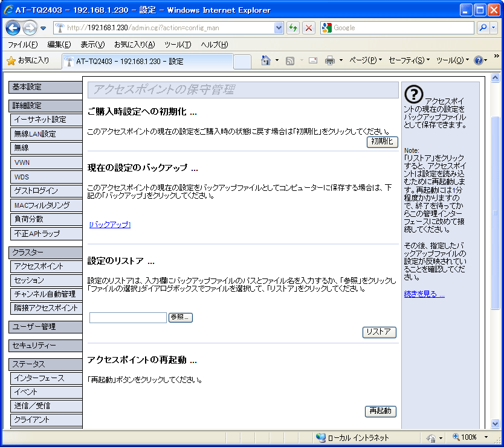504x447 pixels.
Task: Open ステータス in sidebar
Action: (x=45, y=364)
